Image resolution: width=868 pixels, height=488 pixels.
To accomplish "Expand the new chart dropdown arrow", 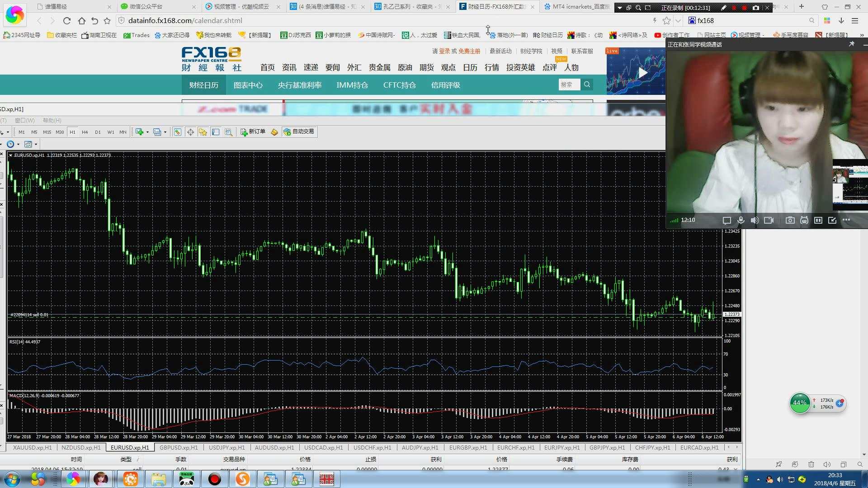I will pyautogui.click(x=147, y=132).
